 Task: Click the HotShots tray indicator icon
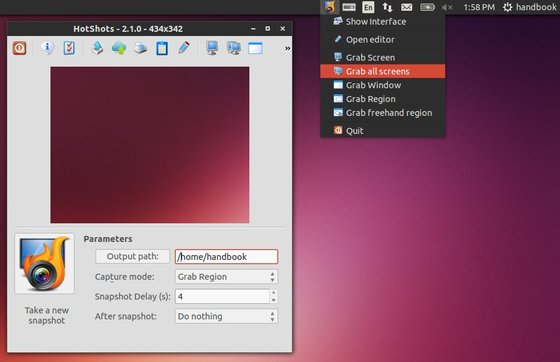(x=329, y=7)
